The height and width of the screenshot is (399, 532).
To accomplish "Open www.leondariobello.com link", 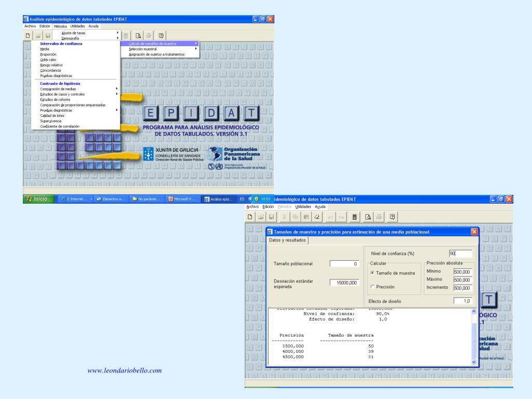I will 125,370.
